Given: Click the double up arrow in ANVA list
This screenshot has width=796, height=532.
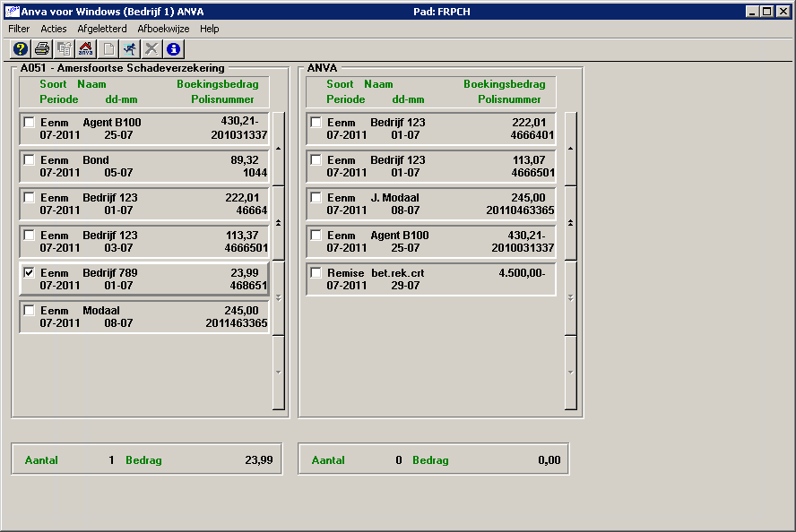Looking at the screenshot, I should click(571, 222).
